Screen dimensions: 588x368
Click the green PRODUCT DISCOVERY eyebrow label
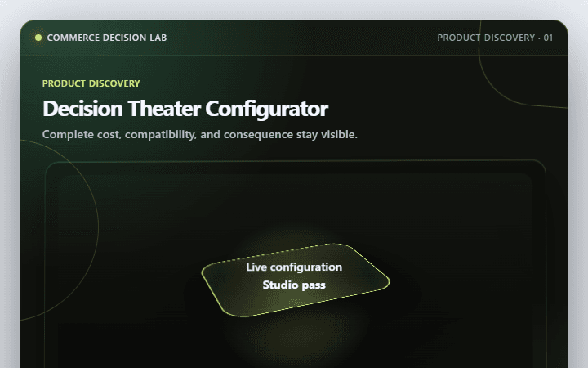point(91,83)
